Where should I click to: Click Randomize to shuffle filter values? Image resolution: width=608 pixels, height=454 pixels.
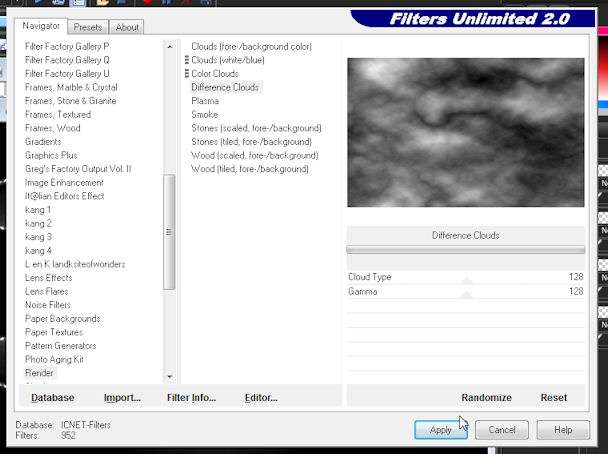pyautogui.click(x=486, y=397)
